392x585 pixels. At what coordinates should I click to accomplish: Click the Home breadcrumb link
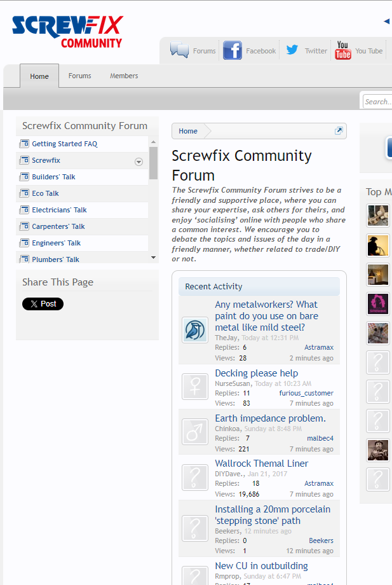(188, 131)
